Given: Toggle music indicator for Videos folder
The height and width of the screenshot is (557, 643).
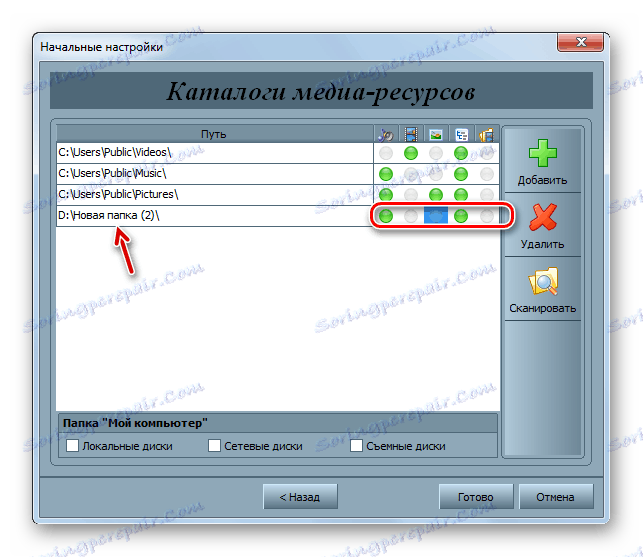Looking at the screenshot, I should point(385,153).
